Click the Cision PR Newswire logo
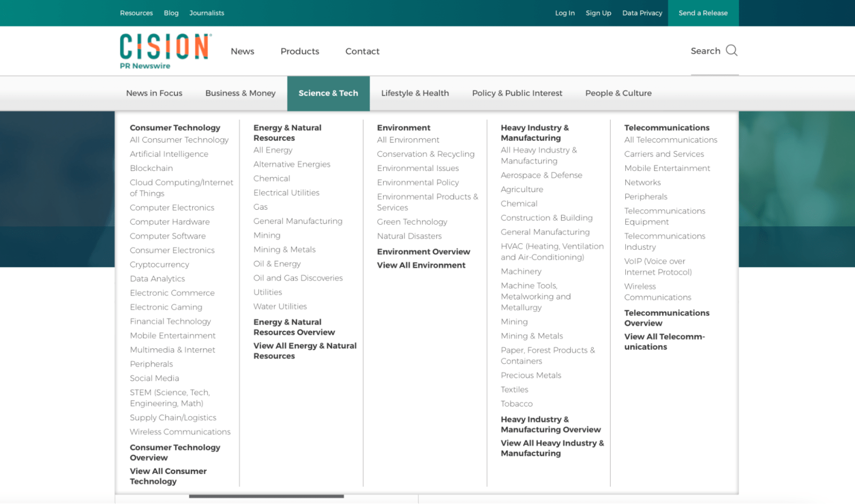 pos(165,51)
